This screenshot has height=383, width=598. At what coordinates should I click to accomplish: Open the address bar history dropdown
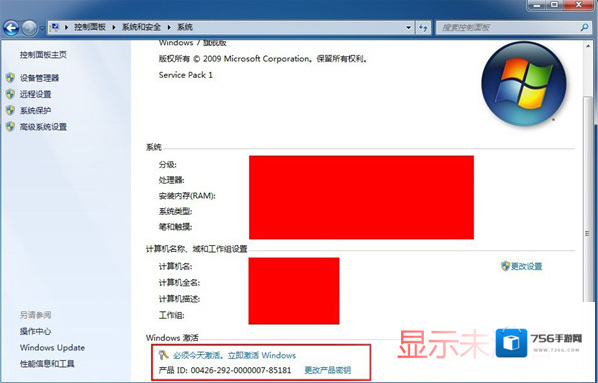[408, 27]
